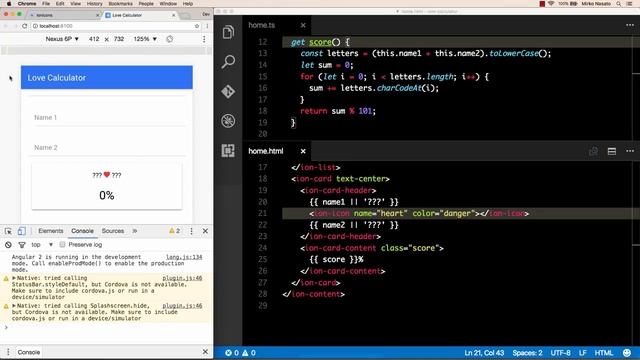Viewport: 640px width, 360px height.
Task: Open the Explorer view in VS Code
Action: tap(228, 32)
